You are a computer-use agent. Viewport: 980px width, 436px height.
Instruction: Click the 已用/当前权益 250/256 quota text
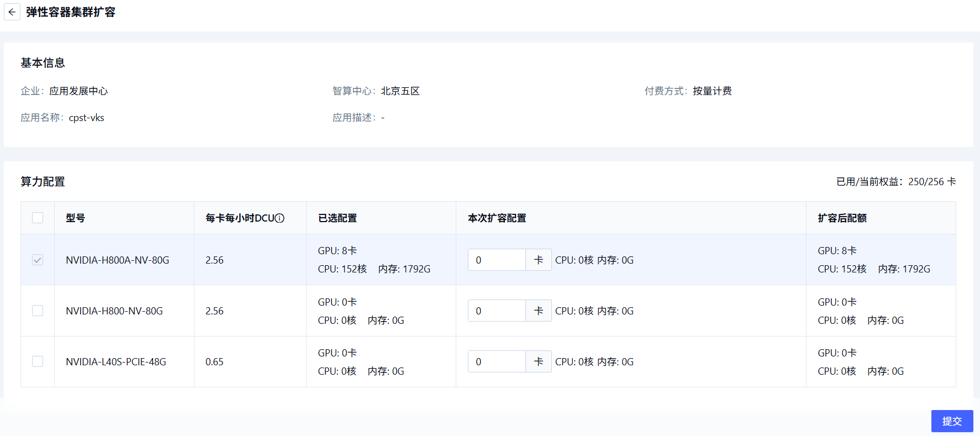coord(895,182)
